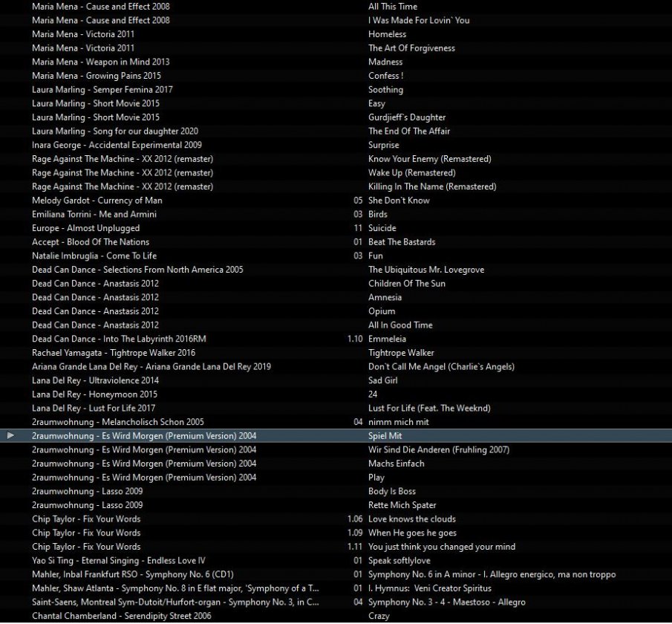
Task: Select the track 'Madness'
Action: click(x=385, y=62)
